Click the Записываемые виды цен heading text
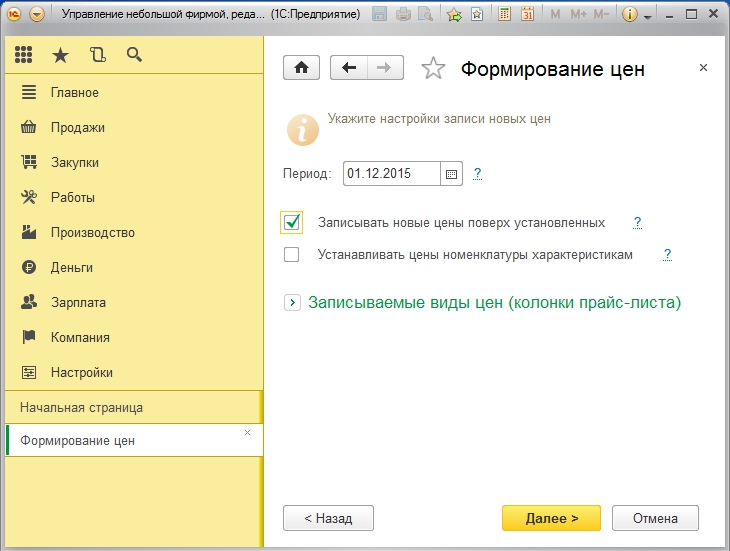The width and height of the screenshot is (730, 551). 494,302
